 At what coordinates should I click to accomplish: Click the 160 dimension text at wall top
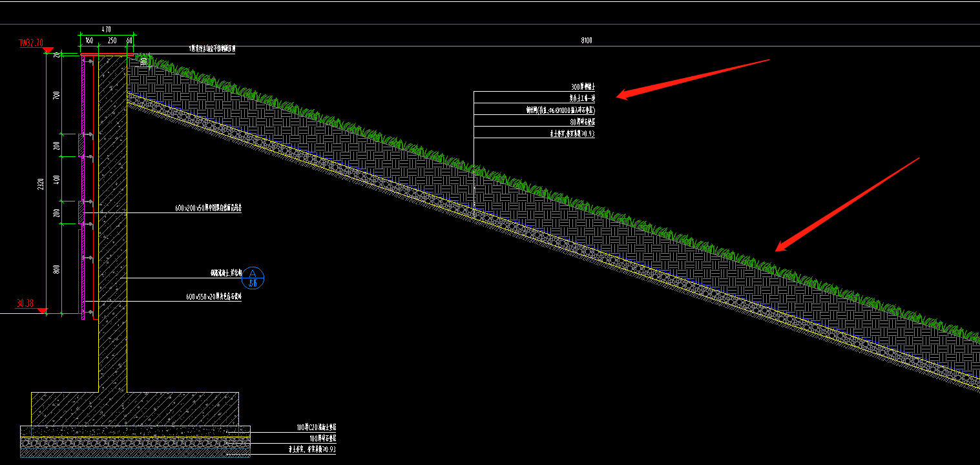tap(89, 40)
